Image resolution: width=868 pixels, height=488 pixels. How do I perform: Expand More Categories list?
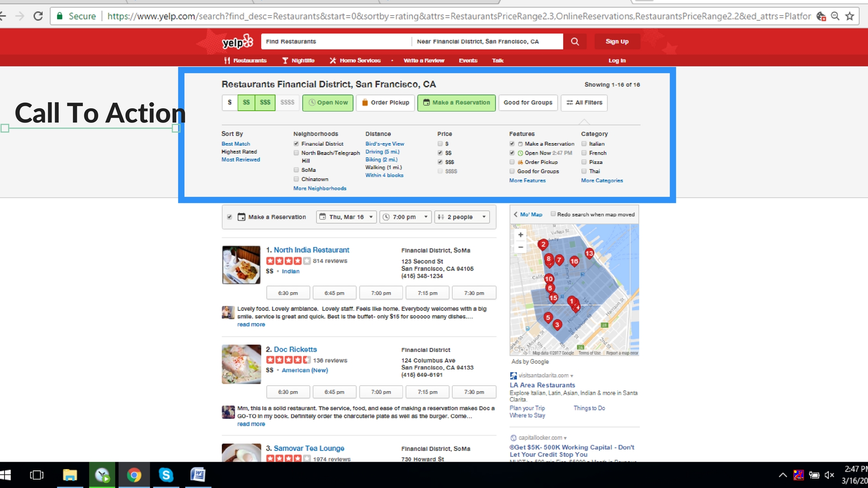(602, 180)
